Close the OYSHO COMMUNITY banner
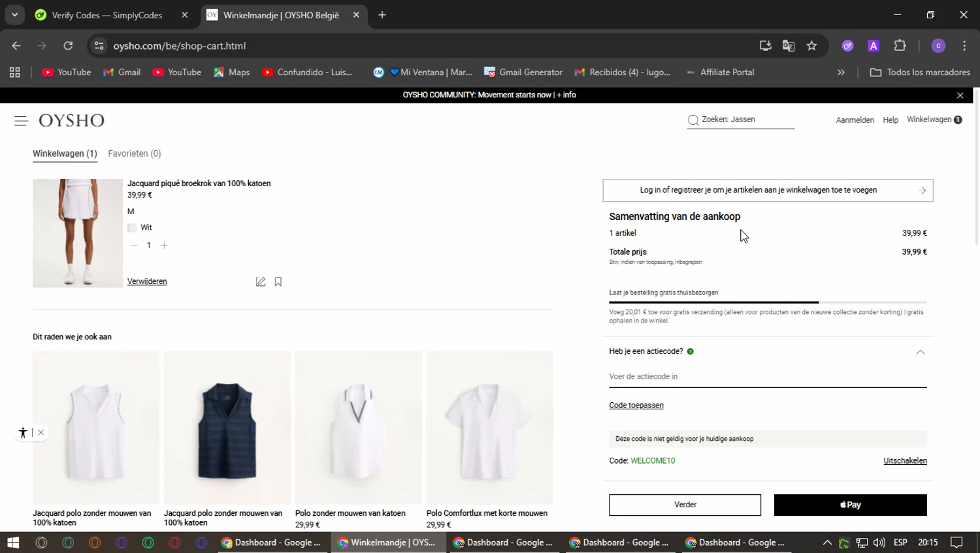This screenshot has width=980, height=553. point(960,95)
